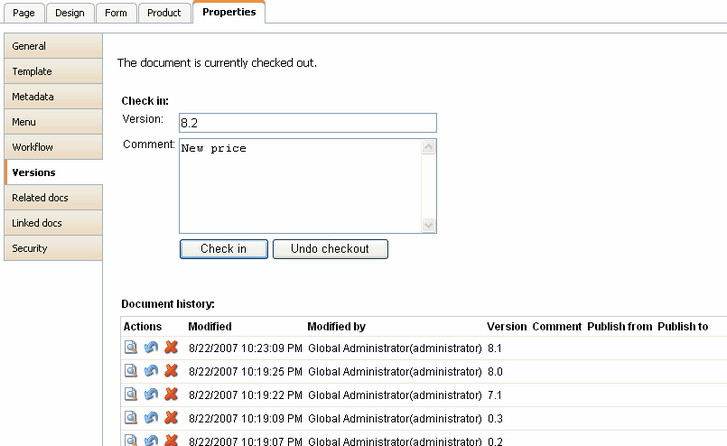Delete version 8.1 from history
The height and width of the screenshot is (446, 727).
(171, 347)
